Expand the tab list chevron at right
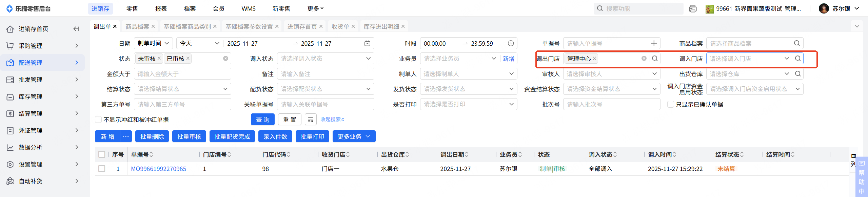This screenshot has width=868, height=197. pyautogui.click(x=857, y=26)
